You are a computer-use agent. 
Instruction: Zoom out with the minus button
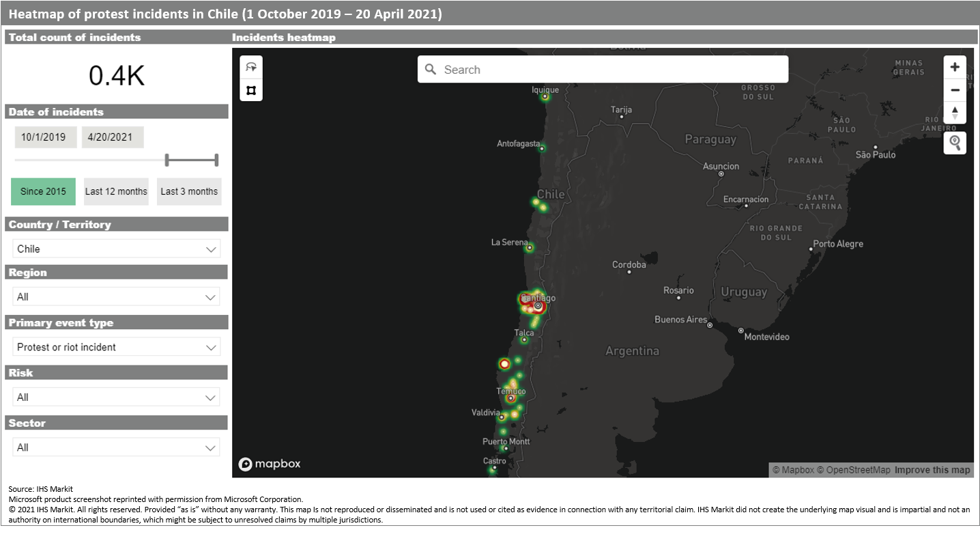[x=955, y=90]
